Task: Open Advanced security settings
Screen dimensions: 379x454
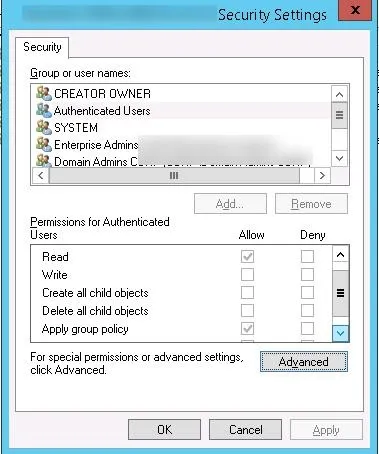Action: [x=304, y=362]
